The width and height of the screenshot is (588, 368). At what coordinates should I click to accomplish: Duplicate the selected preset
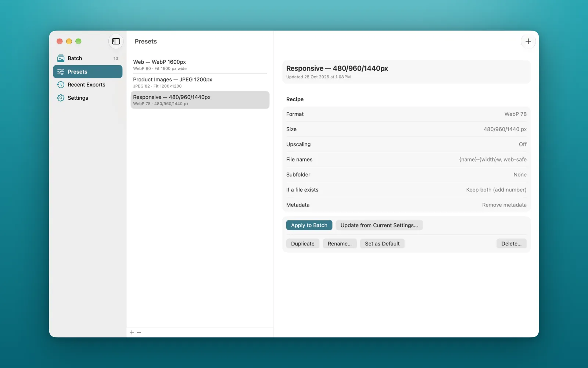pyautogui.click(x=303, y=244)
